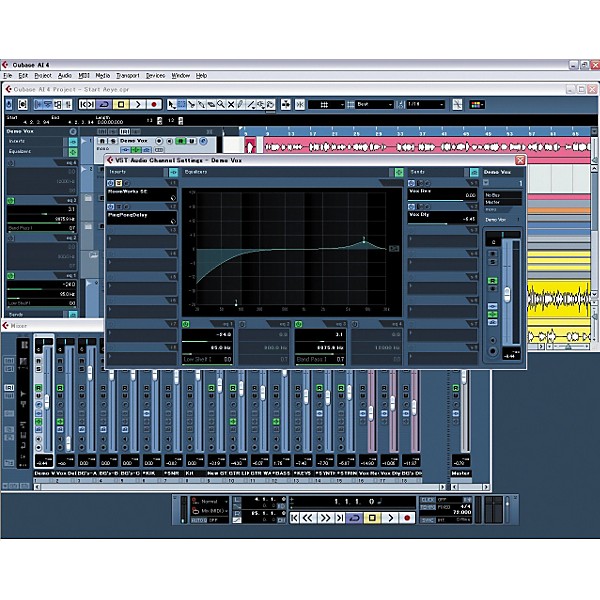Click the PingPongDelay insert slot
Image resolution: width=600 pixels, height=600 pixels.
pyautogui.click(x=142, y=218)
